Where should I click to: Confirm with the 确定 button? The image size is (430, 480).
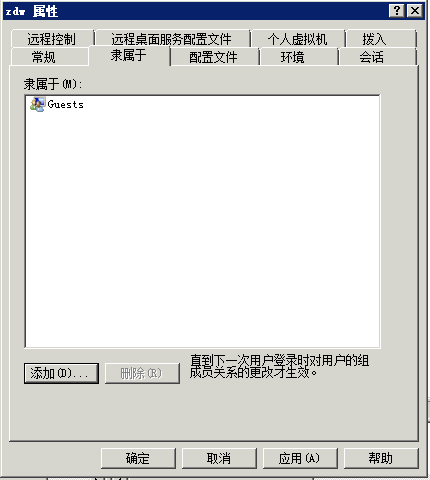(x=138, y=458)
